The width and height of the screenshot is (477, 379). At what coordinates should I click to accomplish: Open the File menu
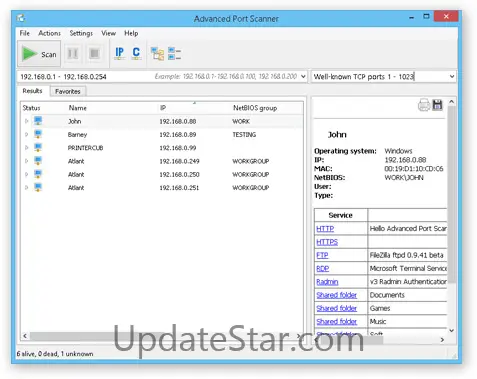(25, 33)
